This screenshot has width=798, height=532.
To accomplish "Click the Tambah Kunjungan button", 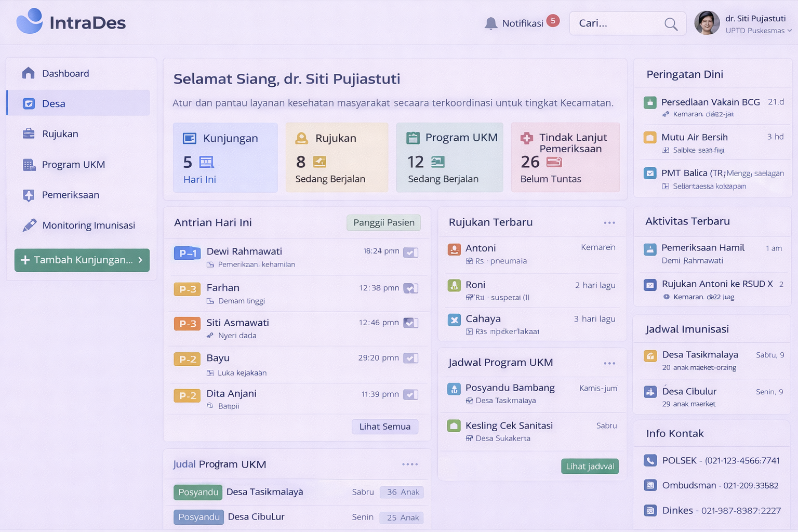I will coord(82,260).
